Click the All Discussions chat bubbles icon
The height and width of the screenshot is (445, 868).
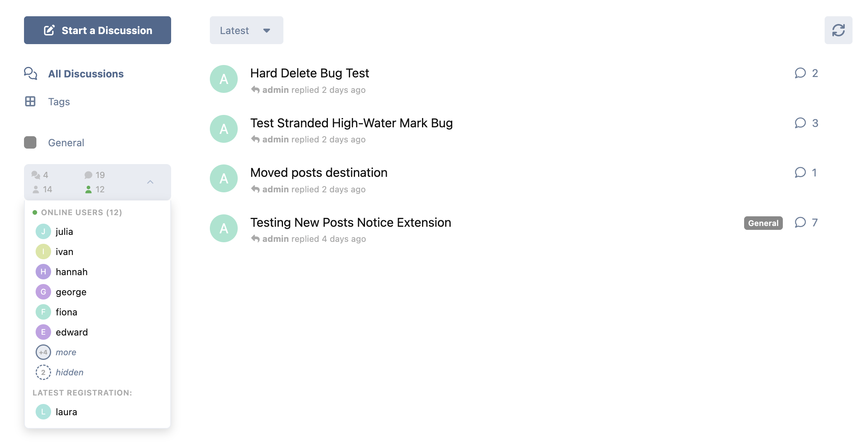(x=30, y=73)
